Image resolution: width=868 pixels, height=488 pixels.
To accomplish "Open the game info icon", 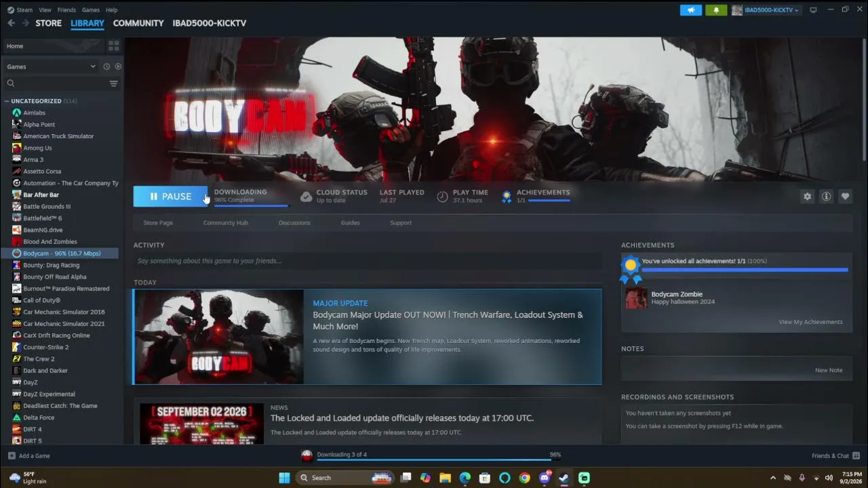I will (826, 197).
